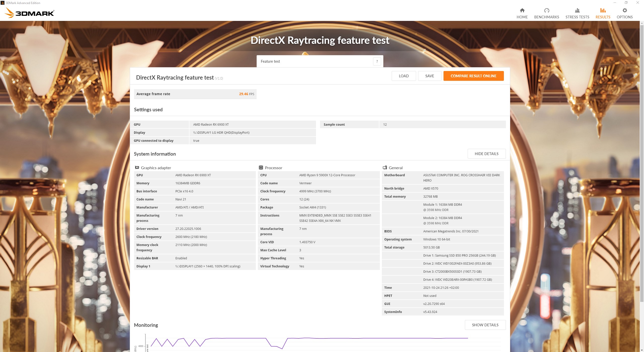Viewport: 644px width, 352px height.
Task: Open the Options tab
Action: coord(624,14)
